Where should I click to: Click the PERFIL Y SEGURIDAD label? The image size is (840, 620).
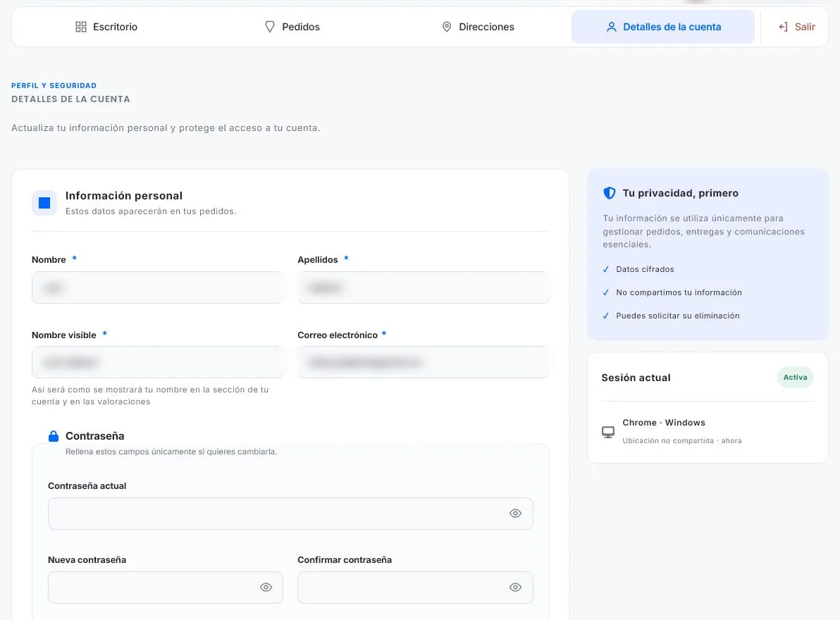pyautogui.click(x=54, y=86)
